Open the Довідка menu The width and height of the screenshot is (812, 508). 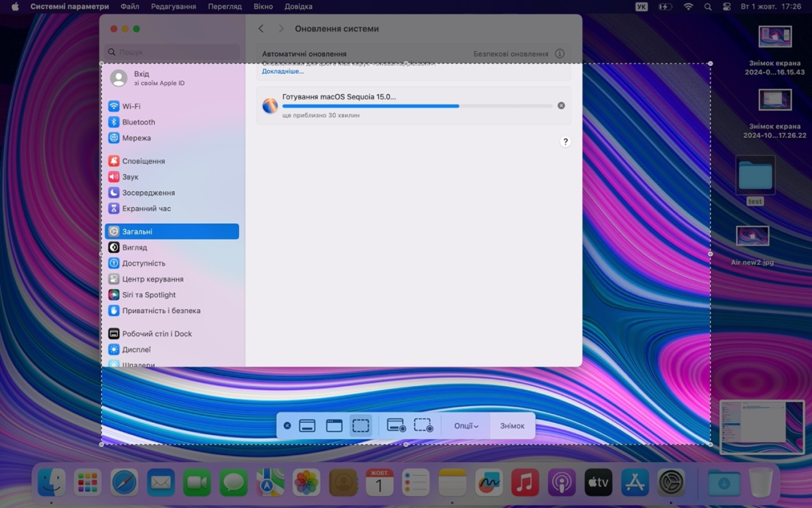click(298, 7)
